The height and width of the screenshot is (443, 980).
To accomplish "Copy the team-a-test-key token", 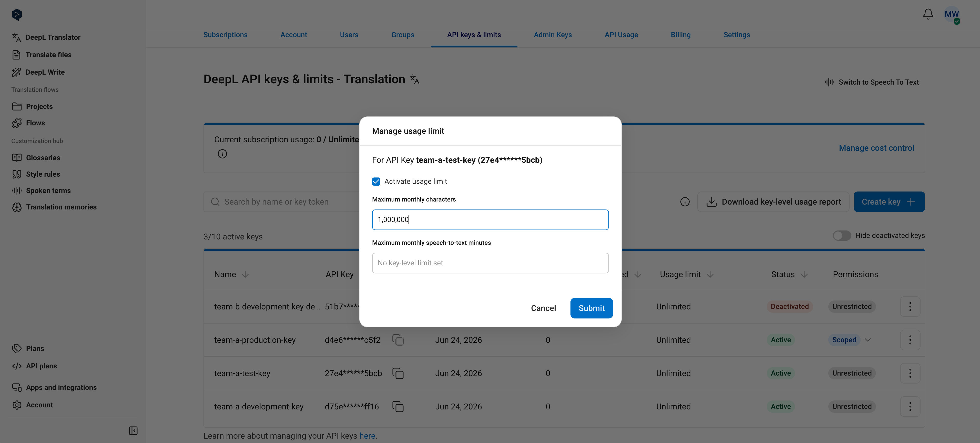I will pyautogui.click(x=398, y=374).
